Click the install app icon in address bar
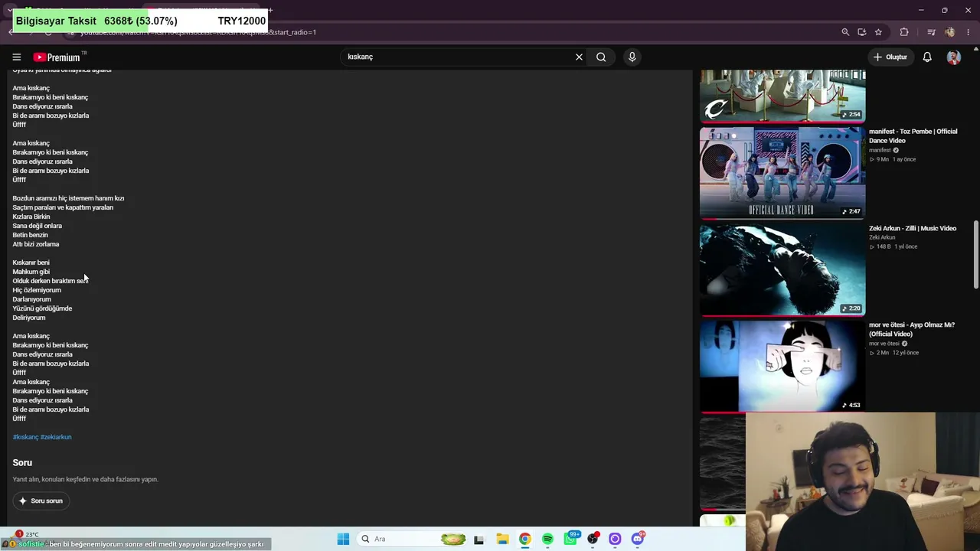 click(x=862, y=32)
